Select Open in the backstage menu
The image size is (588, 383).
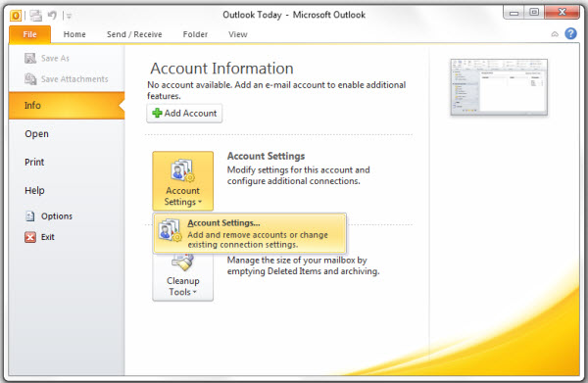[37, 134]
